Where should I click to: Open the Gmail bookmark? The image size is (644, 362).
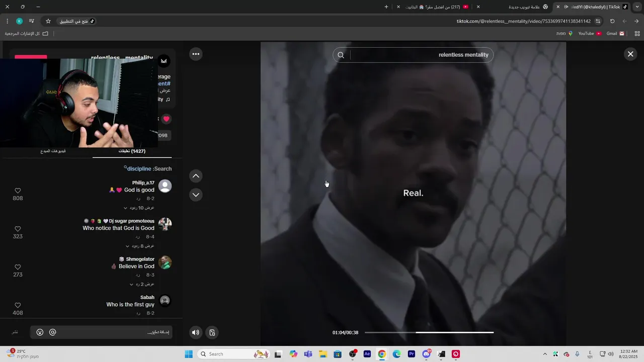615,33
